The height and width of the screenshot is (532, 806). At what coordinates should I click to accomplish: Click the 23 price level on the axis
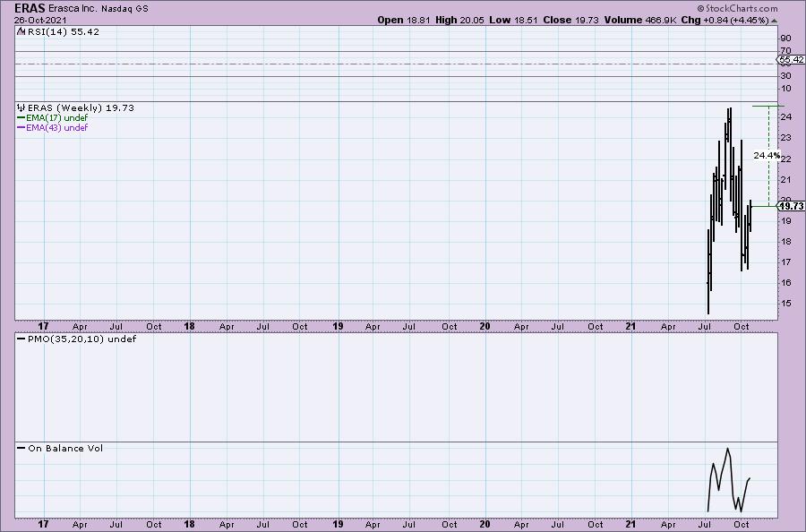point(785,138)
